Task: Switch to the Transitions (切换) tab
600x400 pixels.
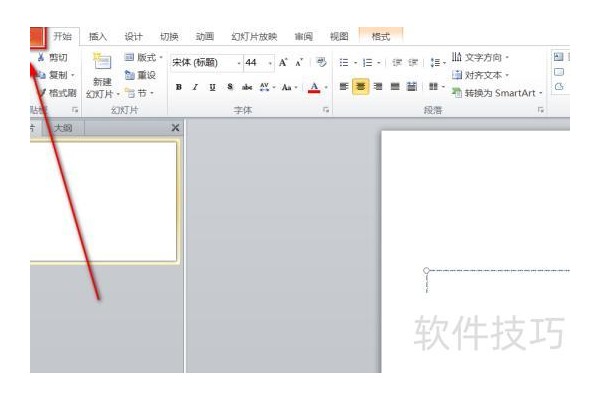Action: 169,36
